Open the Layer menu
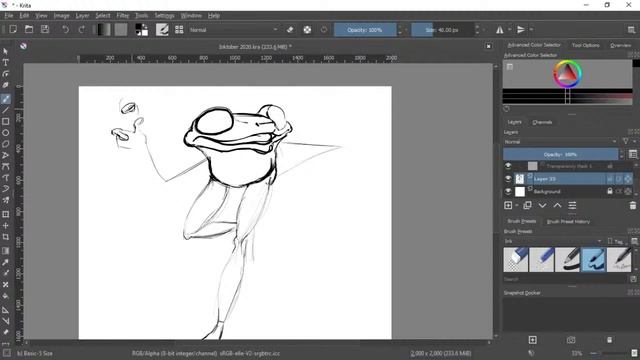Screen dimensions: 640x360 pos(82,16)
